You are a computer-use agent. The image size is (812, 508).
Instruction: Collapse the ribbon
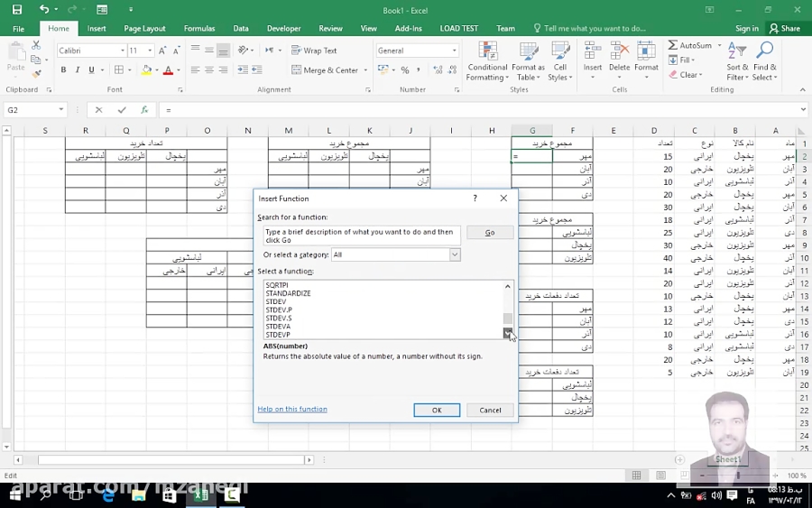point(803,89)
